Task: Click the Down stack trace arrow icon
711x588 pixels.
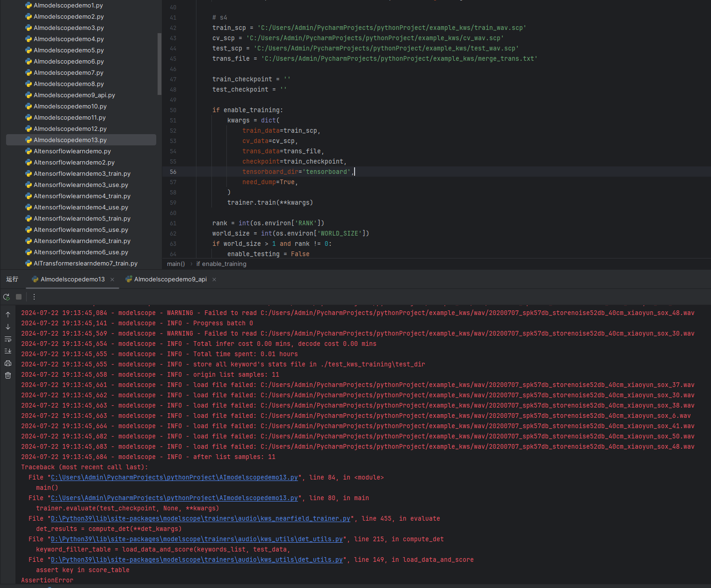Action: coord(8,327)
